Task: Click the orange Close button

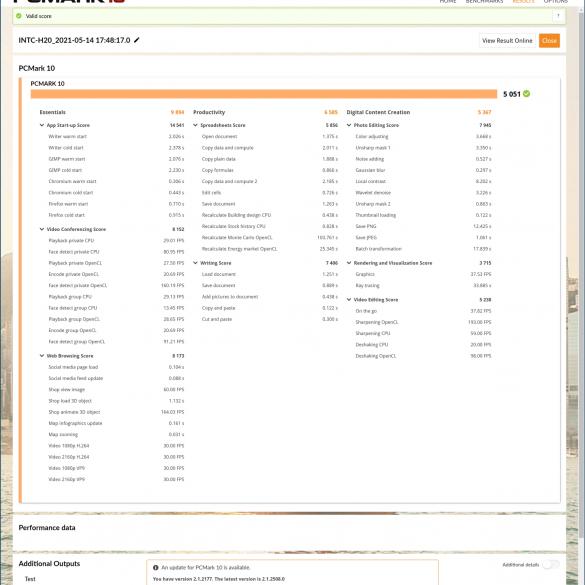Action: point(549,41)
